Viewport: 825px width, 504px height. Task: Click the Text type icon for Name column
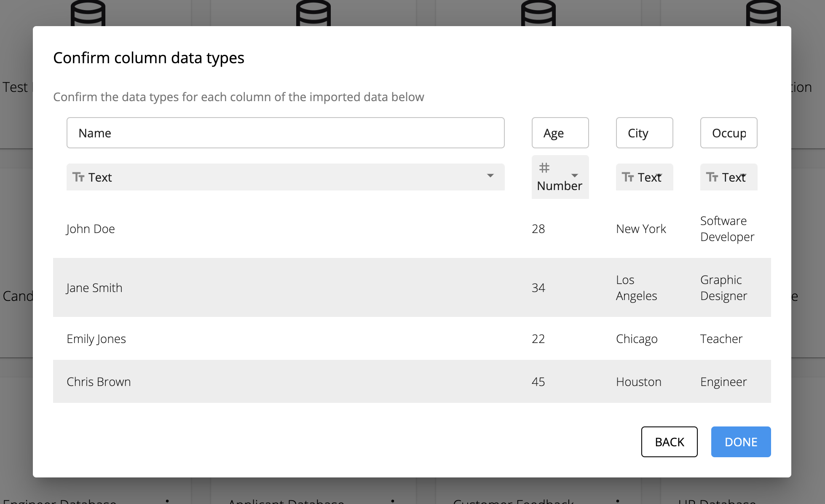(78, 177)
